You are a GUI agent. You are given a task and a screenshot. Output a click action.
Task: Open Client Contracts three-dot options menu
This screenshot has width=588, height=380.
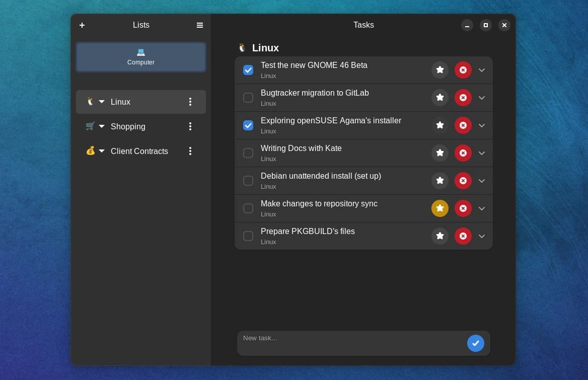[190, 151]
